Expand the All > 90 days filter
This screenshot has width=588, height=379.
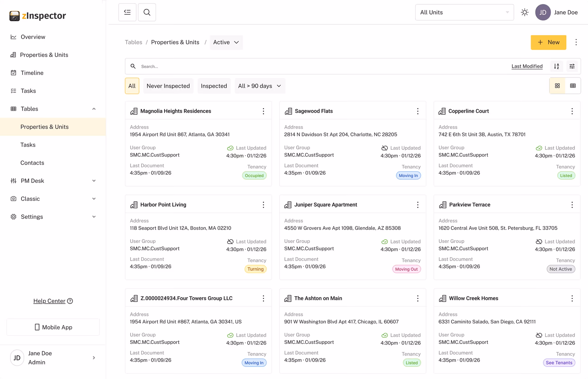point(260,86)
